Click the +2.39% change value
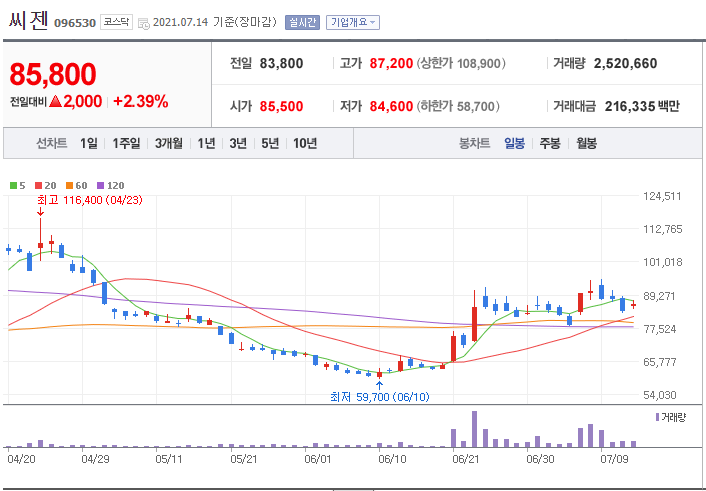The width and height of the screenshot is (706, 491). pos(141,102)
